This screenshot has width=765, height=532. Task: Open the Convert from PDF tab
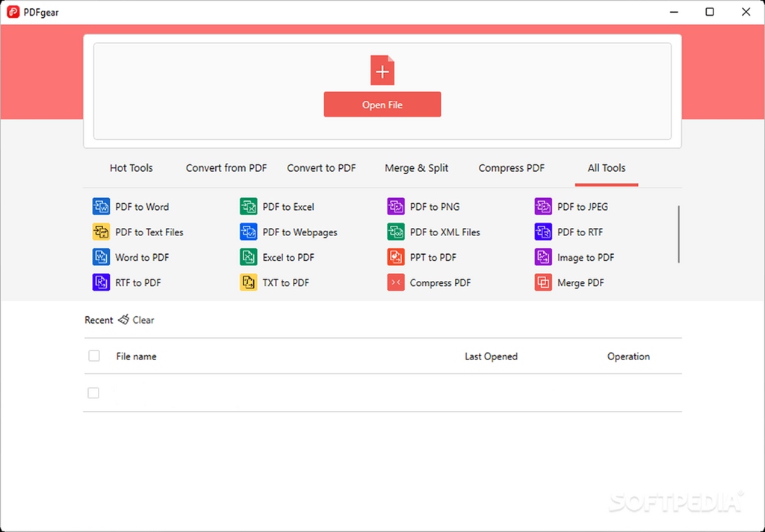click(x=226, y=168)
